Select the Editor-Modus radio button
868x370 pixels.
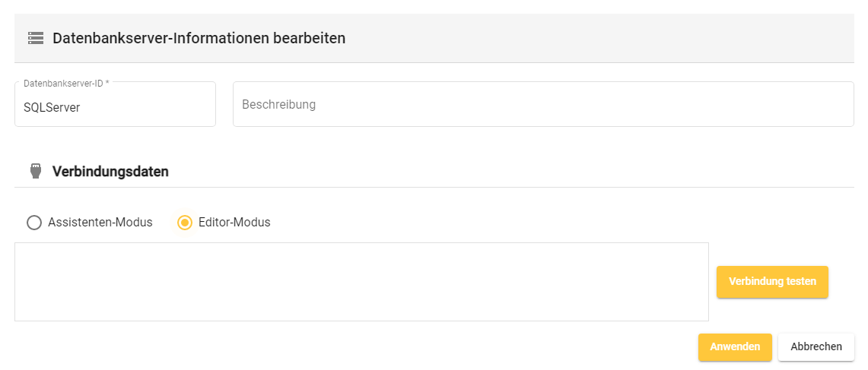click(184, 223)
